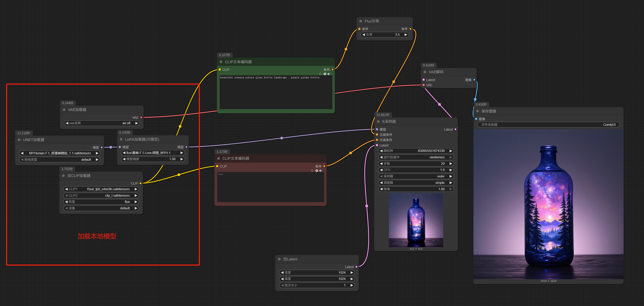Click the VAE解码 image output port

474,80
